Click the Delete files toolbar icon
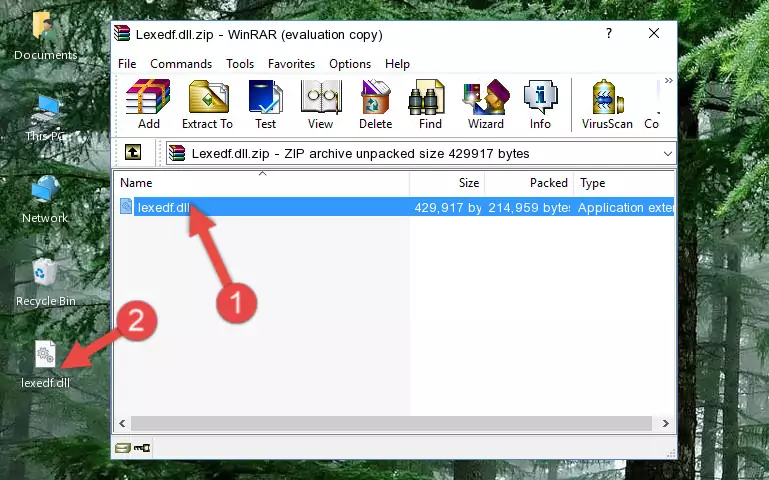Image resolution: width=769 pixels, height=480 pixels. (x=376, y=104)
